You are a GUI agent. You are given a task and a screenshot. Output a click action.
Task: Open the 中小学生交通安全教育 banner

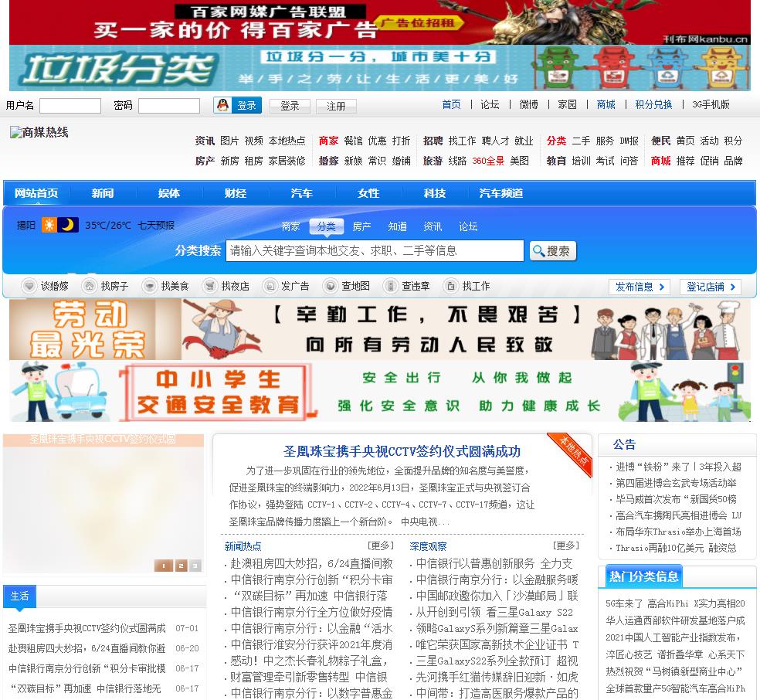pos(380,391)
